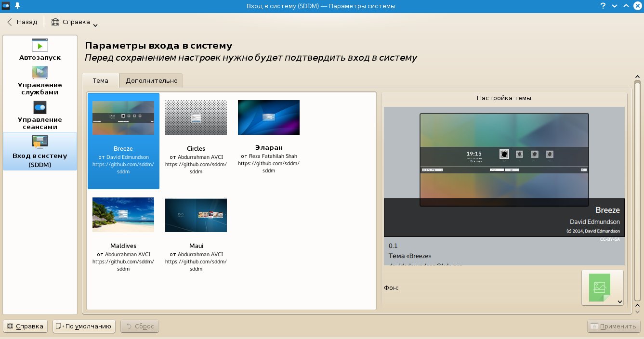
Task: Click the CC-BY-SA license text
Action: click(x=610, y=239)
